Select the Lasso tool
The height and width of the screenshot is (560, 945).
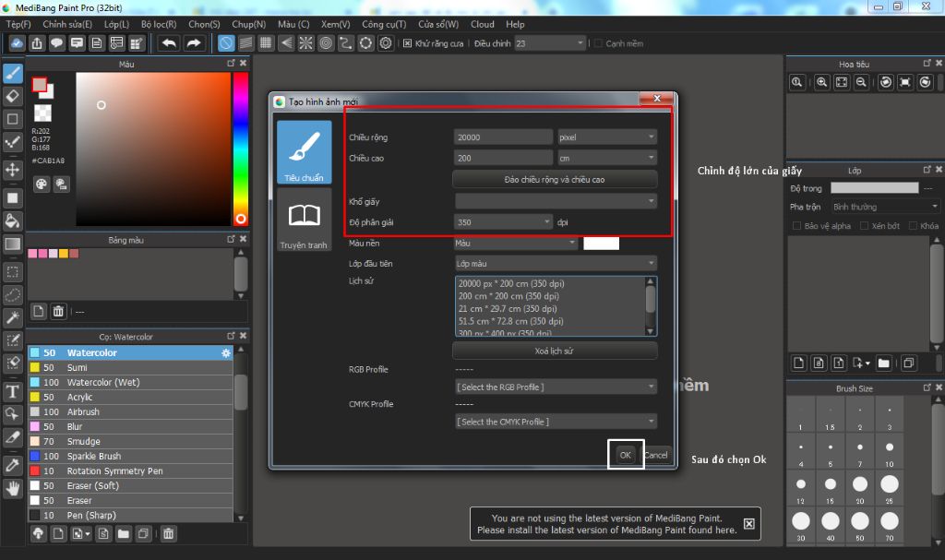(x=13, y=295)
